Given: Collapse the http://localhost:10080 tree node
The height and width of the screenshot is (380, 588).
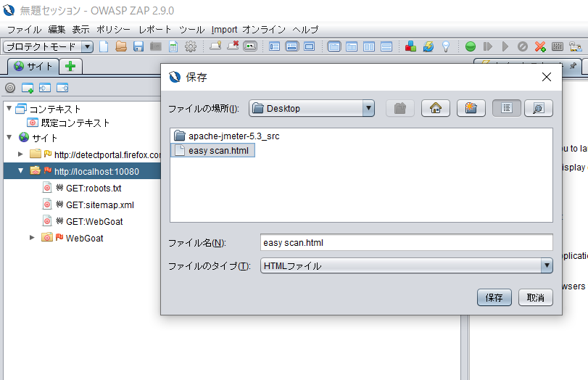Looking at the screenshot, I should pyautogui.click(x=20, y=170).
